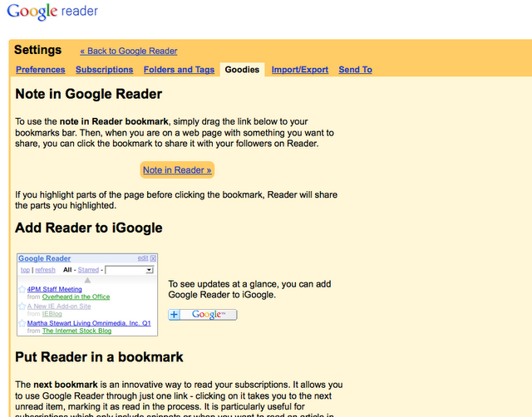The image size is (532, 417).
Task: Open the IEBlog source link
Action: tap(52, 314)
